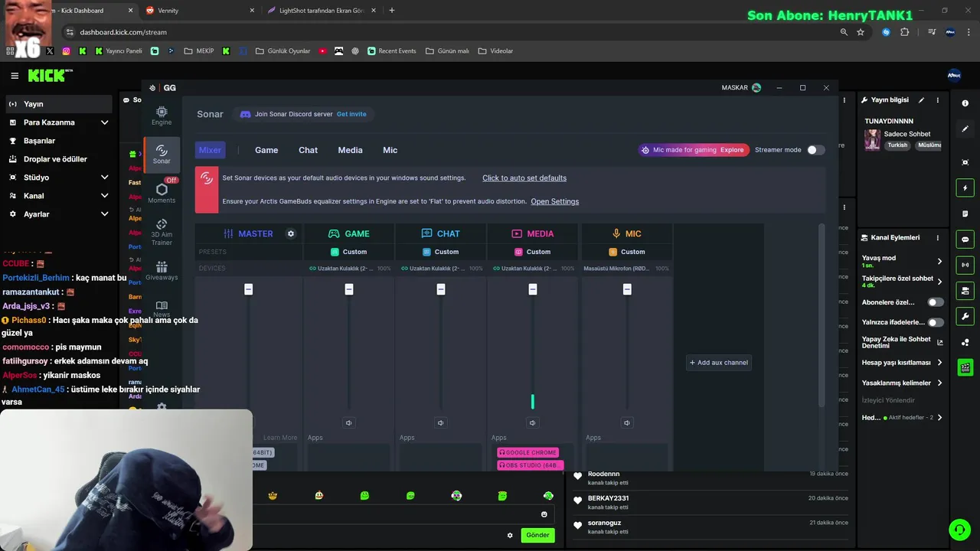The height and width of the screenshot is (551, 980).
Task: Click to auto set defaults link
Action: pyautogui.click(x=524, y=178)
